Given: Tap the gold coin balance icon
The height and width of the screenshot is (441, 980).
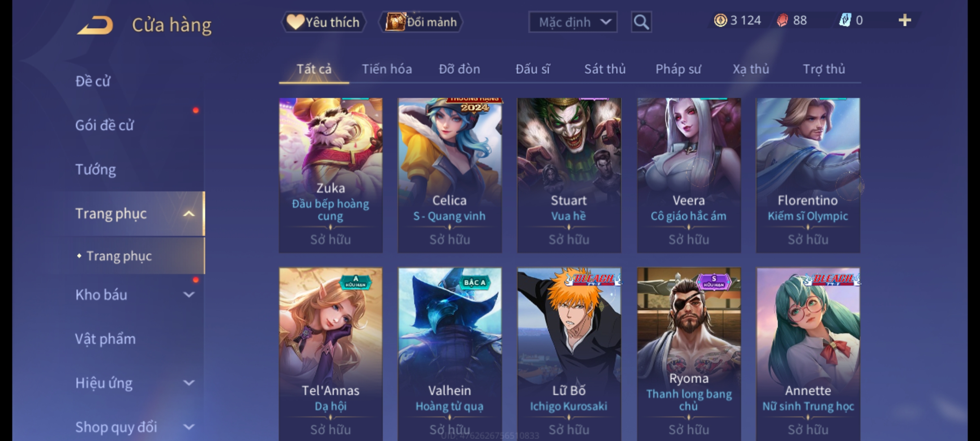Looking at the screenshot, I should 720,20.
